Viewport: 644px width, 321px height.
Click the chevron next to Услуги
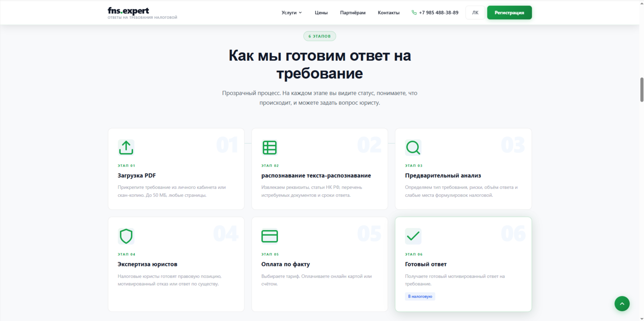[x=300, y=13]
